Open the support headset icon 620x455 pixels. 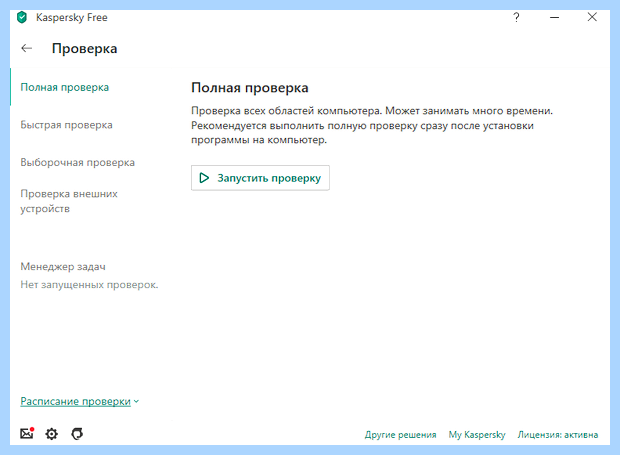click(x=77, y=434)
